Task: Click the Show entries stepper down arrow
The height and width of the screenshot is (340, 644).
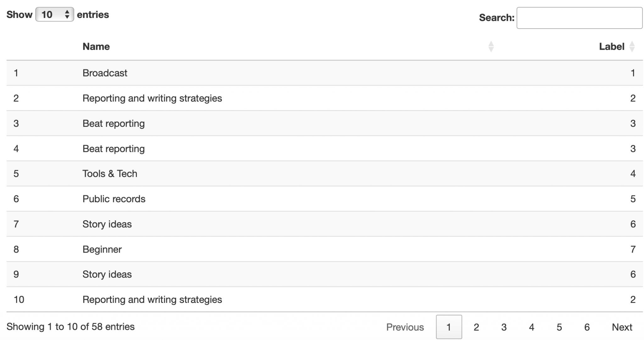Action: click(x=67, y=16)
